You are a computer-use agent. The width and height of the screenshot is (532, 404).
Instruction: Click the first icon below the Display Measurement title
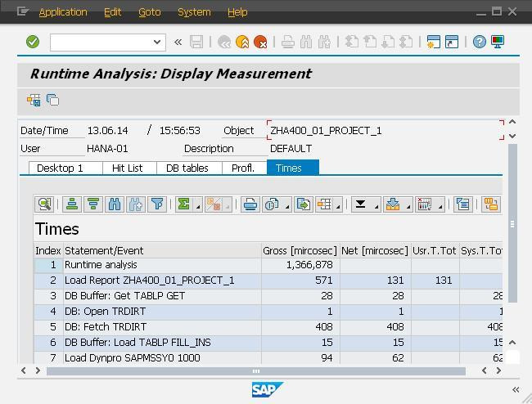(34, 100)
